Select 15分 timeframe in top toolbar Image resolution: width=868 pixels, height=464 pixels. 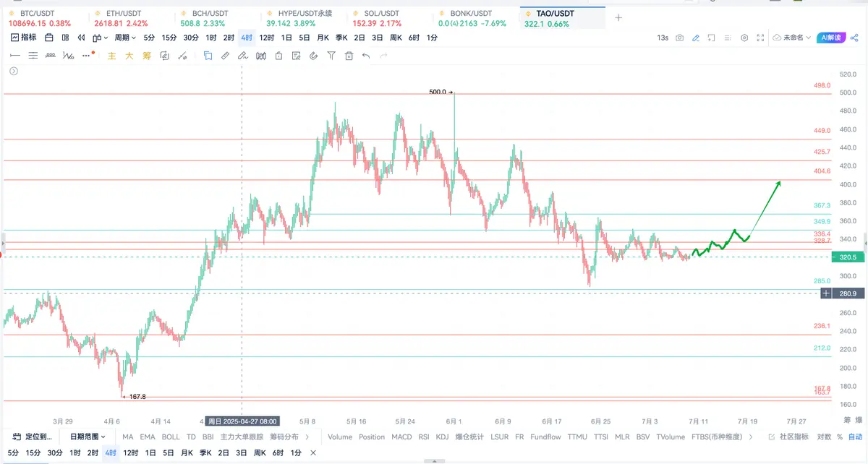coord(169,38)
